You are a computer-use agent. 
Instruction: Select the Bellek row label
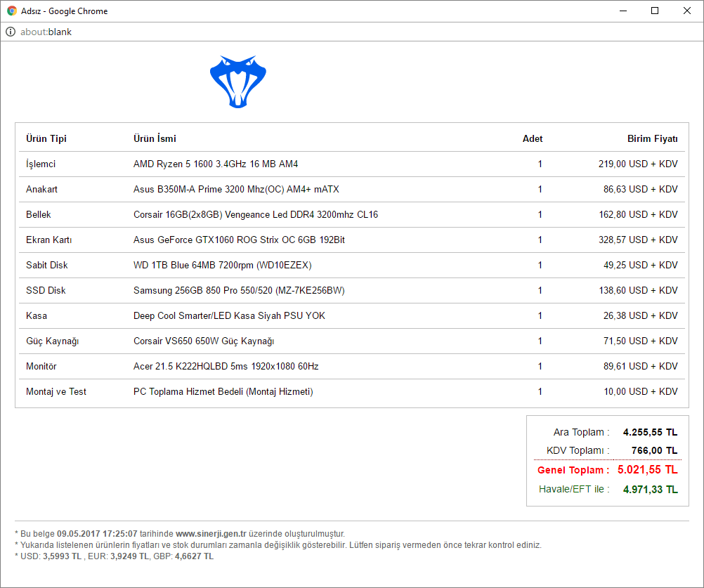tap(39, 214)
